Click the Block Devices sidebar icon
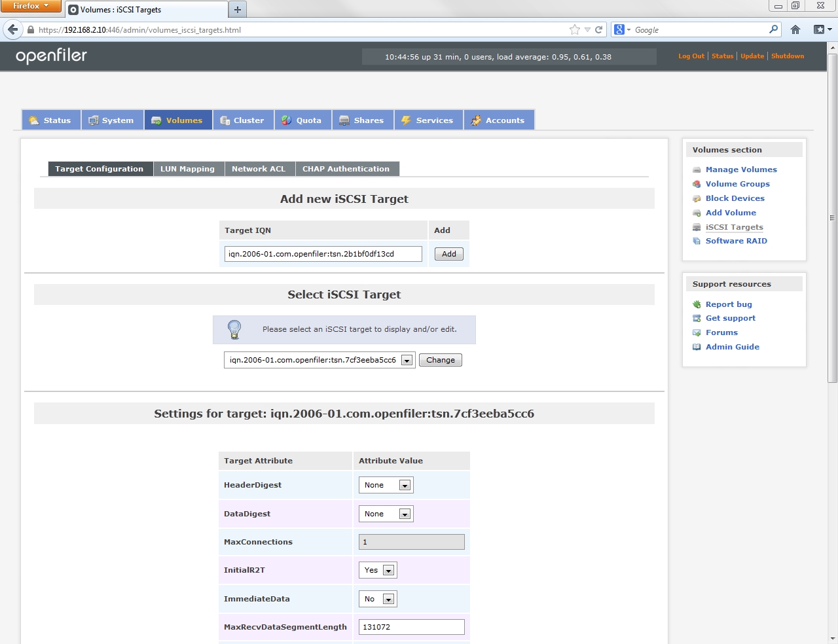Screen dimensions: 838x644 click(x=697, y=199)
